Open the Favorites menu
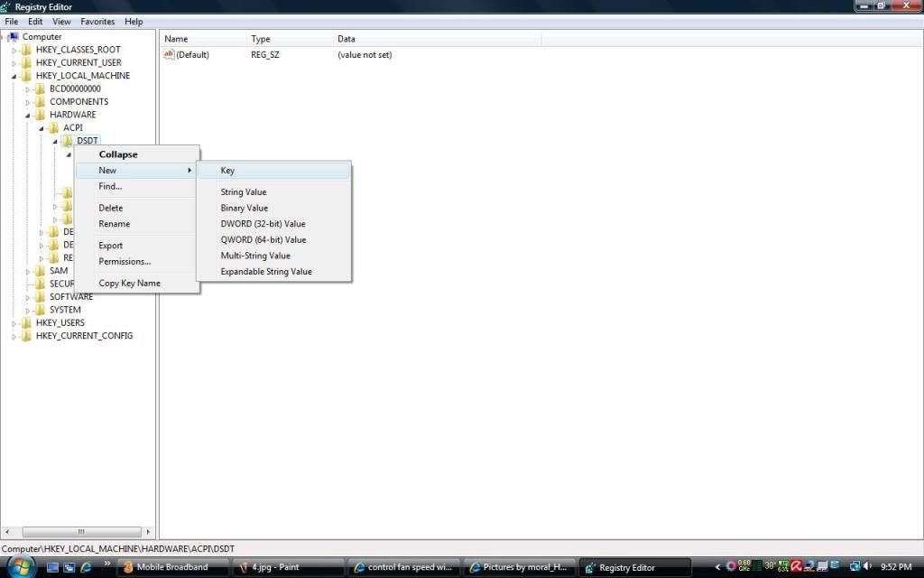 97,22
